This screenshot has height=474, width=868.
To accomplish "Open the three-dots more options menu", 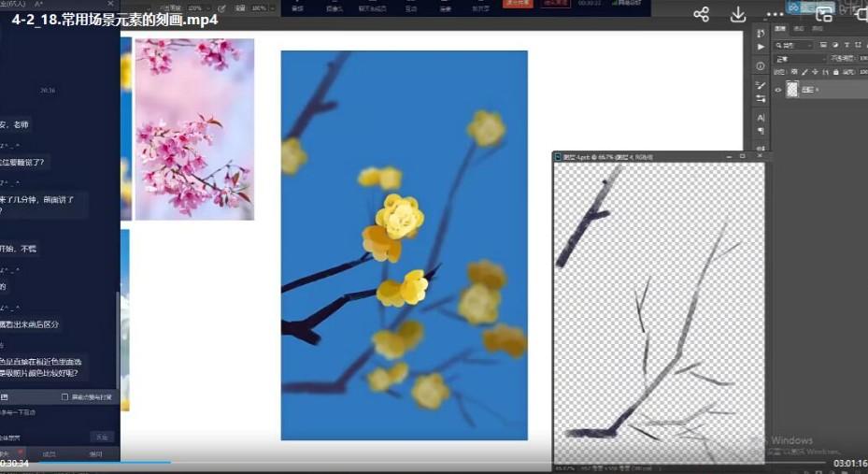I will click(x=775, y=15).
